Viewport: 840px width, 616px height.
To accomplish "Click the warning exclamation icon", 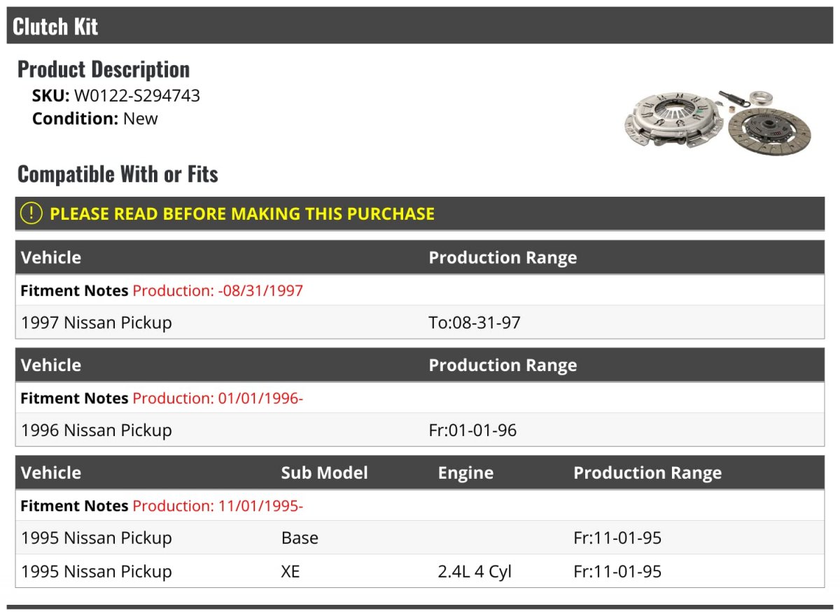I will tap(31, 213).
